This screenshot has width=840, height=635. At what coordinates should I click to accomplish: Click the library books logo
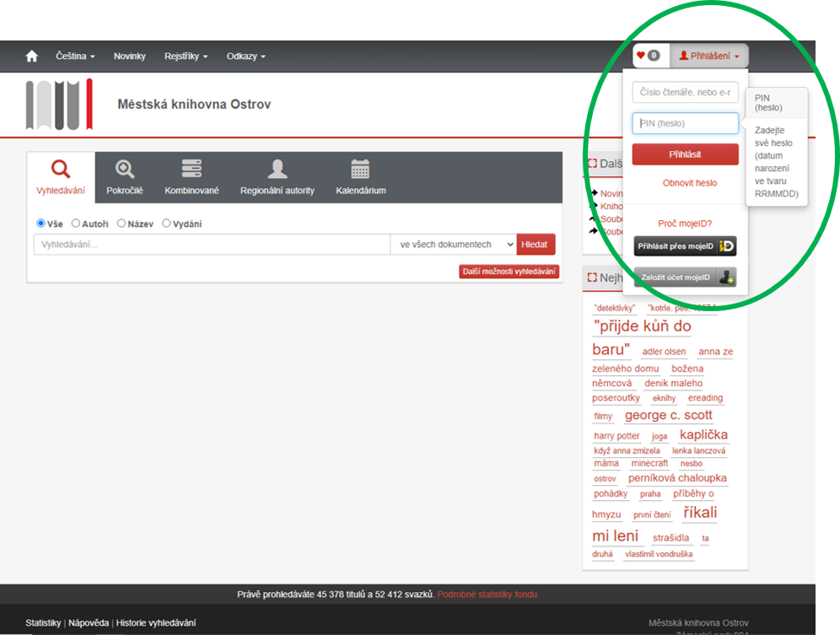pos(59,105)
